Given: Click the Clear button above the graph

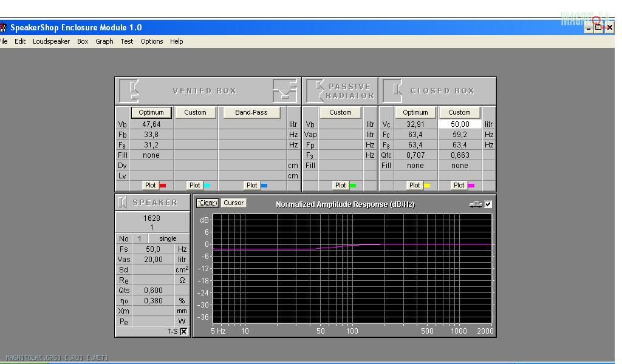Looking at the screenshot, I should tap(207, 203).
